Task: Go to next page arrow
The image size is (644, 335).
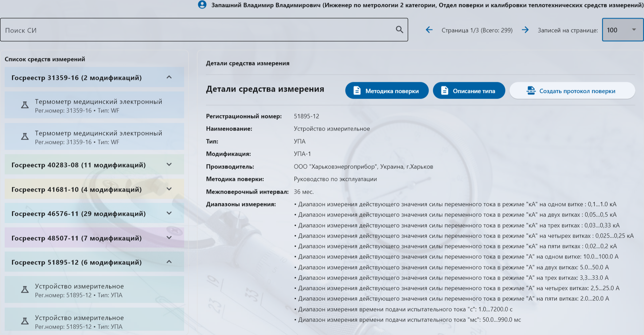Action: click(x=525, y=30)
